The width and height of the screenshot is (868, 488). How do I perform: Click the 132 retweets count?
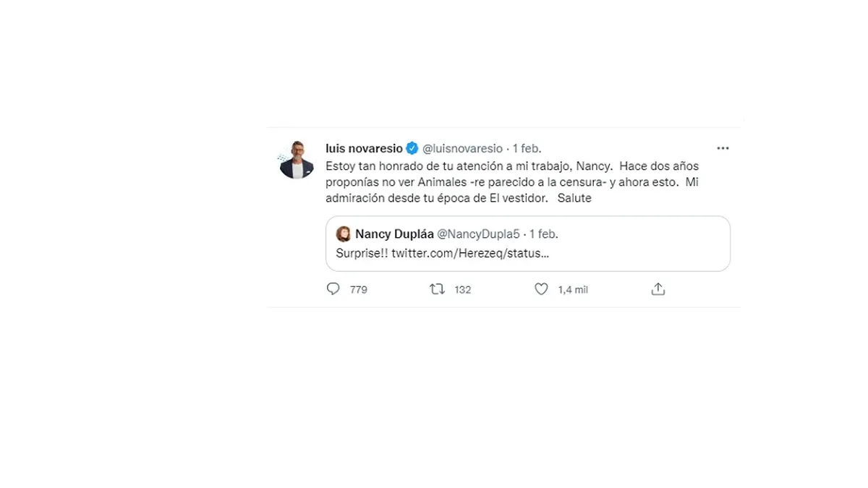462,290
